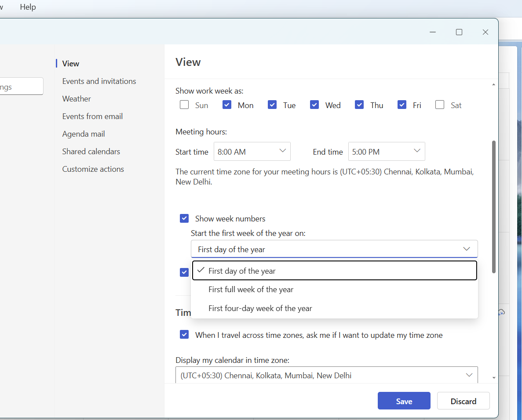Screen dimensions: 522x420
Task: Click the scroll down arrow in settings pane
Action: click(x=494, y=378)
